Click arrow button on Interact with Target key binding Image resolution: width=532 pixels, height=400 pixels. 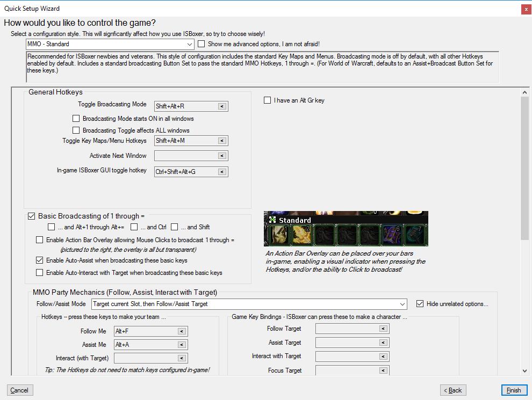coord(383,357)
